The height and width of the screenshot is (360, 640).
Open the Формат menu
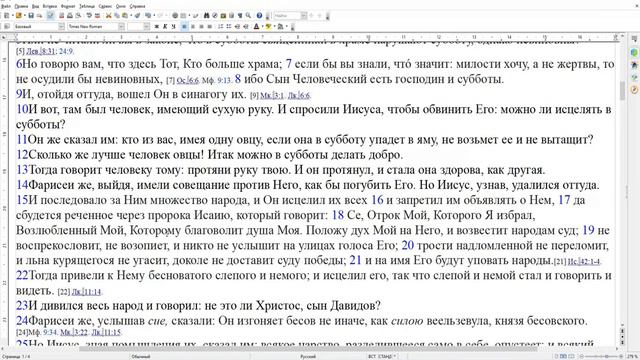68,6
